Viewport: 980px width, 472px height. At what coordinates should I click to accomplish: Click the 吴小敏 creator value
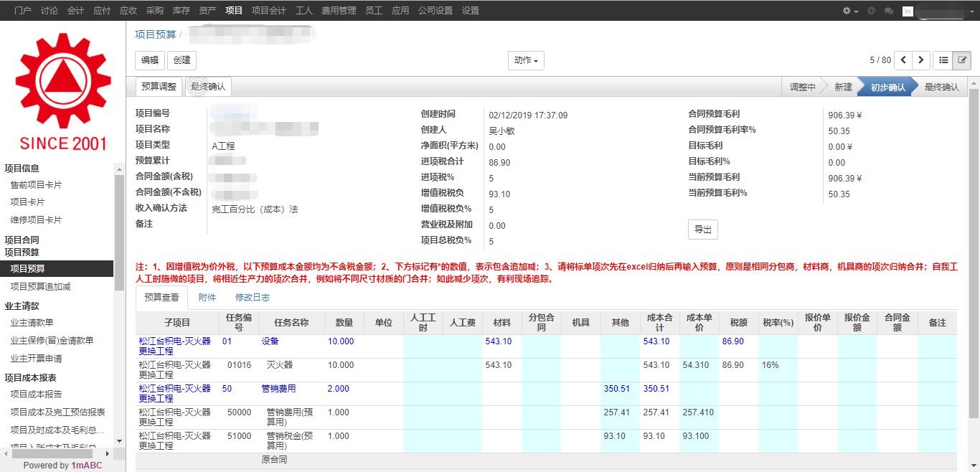[x=502, y=131]
